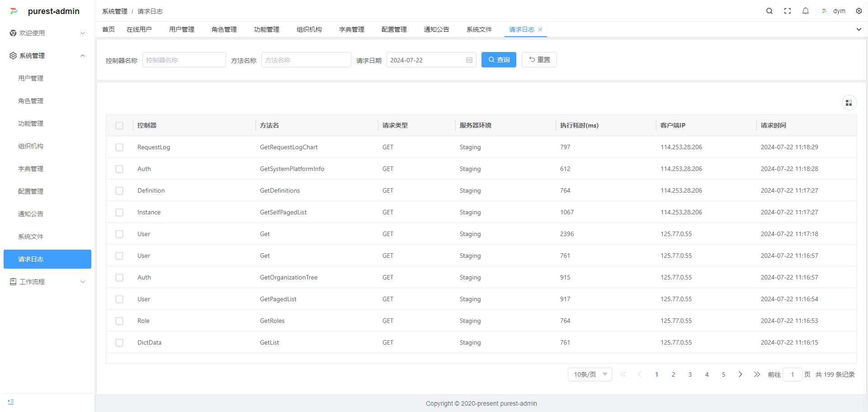Open the top-right settings gear
Viewport: 868px width, 412px height.
click(x=859, y=11)
